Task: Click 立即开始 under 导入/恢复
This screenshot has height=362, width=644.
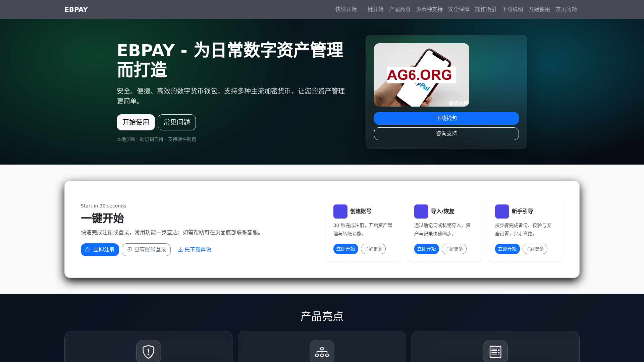Action: click(x=426, y=249)
